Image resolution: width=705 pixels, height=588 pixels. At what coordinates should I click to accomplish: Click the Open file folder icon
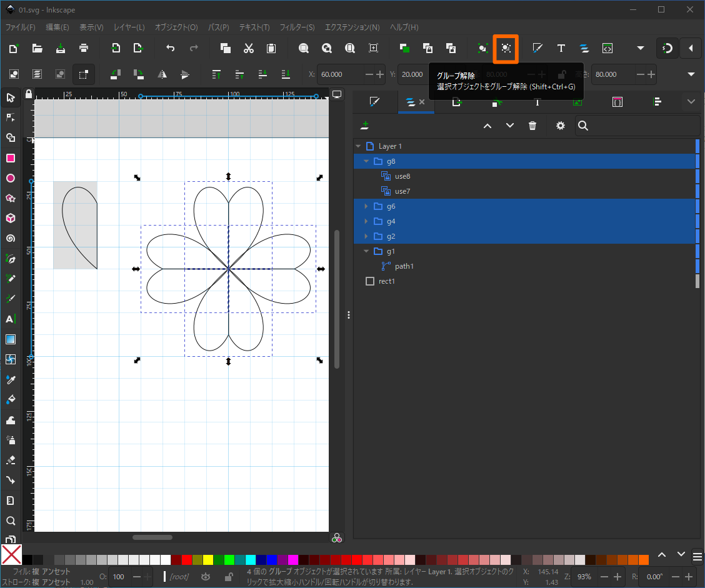click(x=37, y=48)
